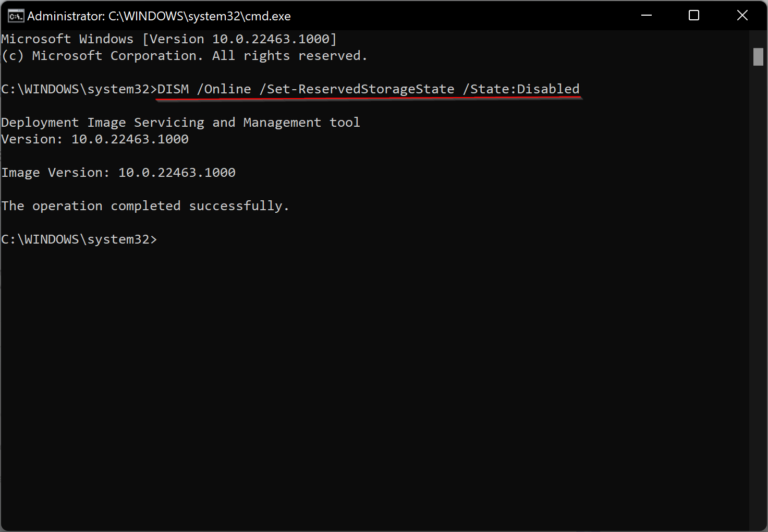Click the word DISM in the command
Viewport: 768px width, 532px height.
click(x=173, y=89)
